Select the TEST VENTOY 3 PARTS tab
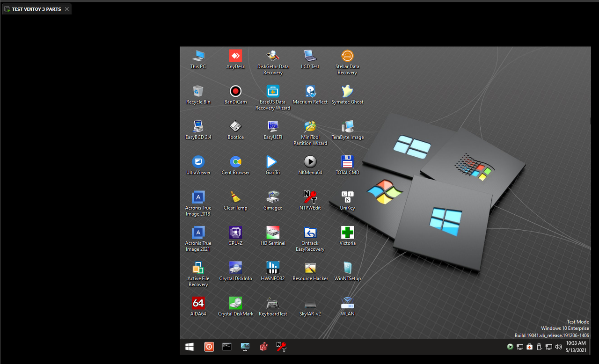The image size is (599, 364). point(37,9)
